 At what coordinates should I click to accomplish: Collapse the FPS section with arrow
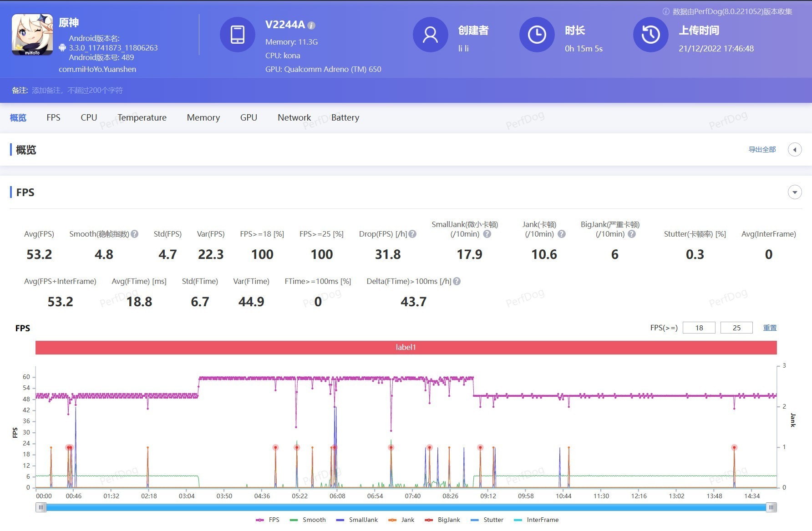[795, 192]
